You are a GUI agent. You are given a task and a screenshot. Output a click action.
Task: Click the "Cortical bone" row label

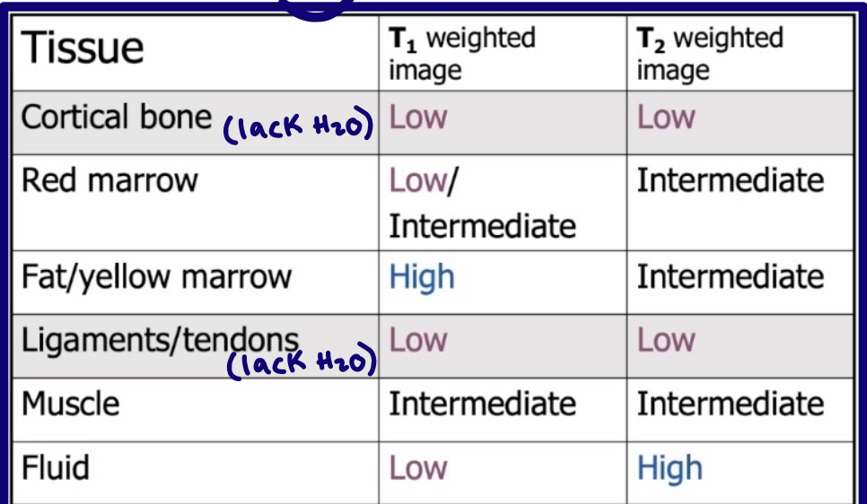(117, 117)
